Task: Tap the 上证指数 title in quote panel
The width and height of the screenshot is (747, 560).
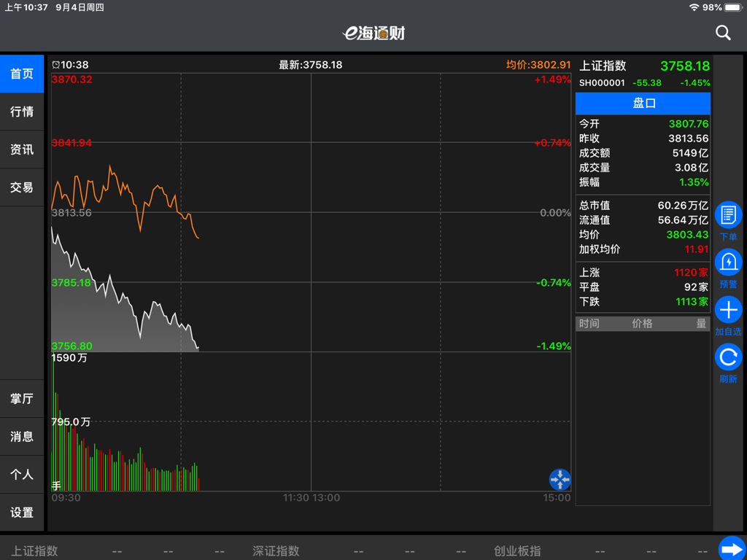Action: (603, 66)
